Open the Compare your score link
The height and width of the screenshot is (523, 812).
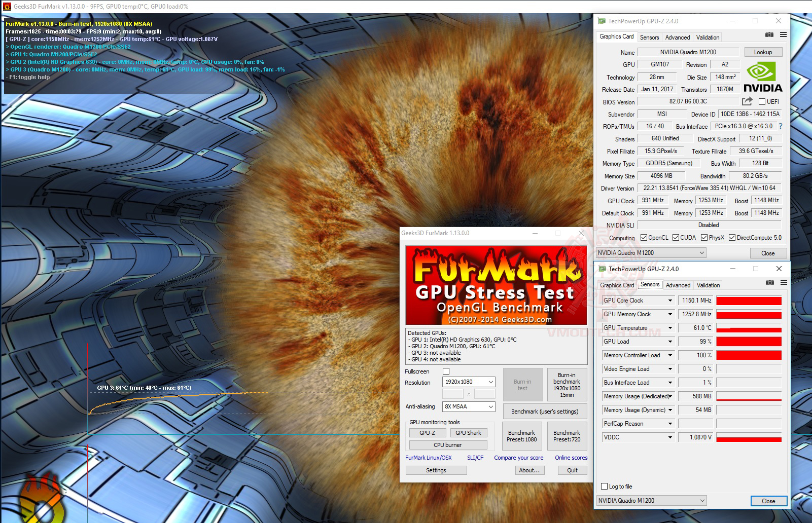(519, 458)
